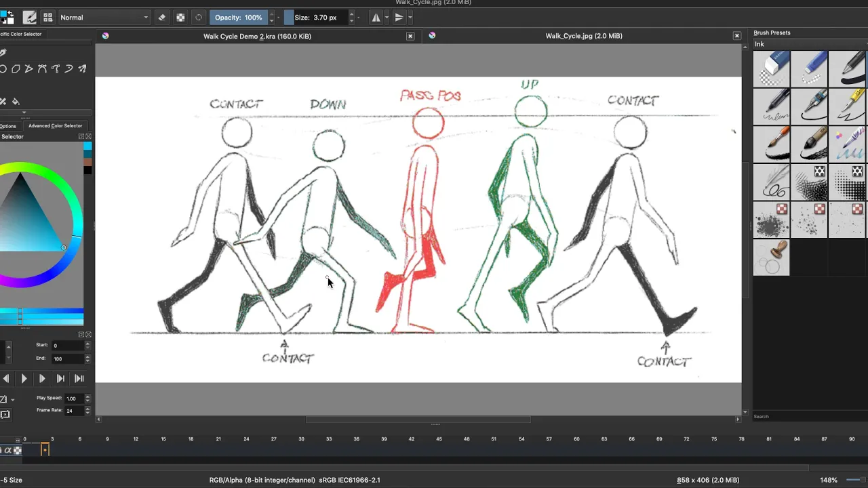Select the Multibrush tool

click(82, 68)
